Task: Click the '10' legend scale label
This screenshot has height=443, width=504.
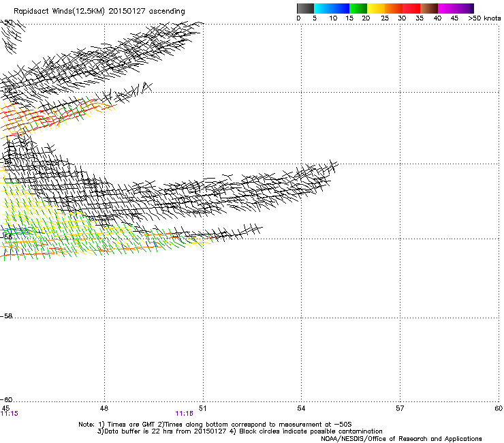Action: (x=333, y=18)
